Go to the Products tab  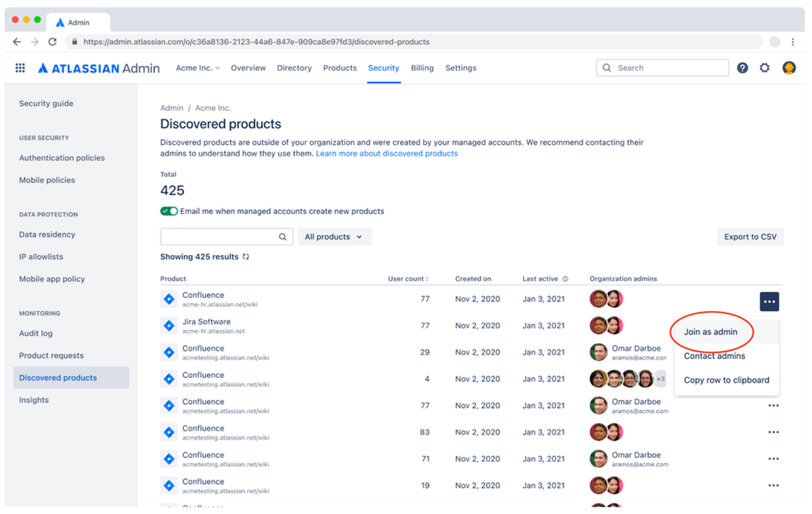[340, 68]
